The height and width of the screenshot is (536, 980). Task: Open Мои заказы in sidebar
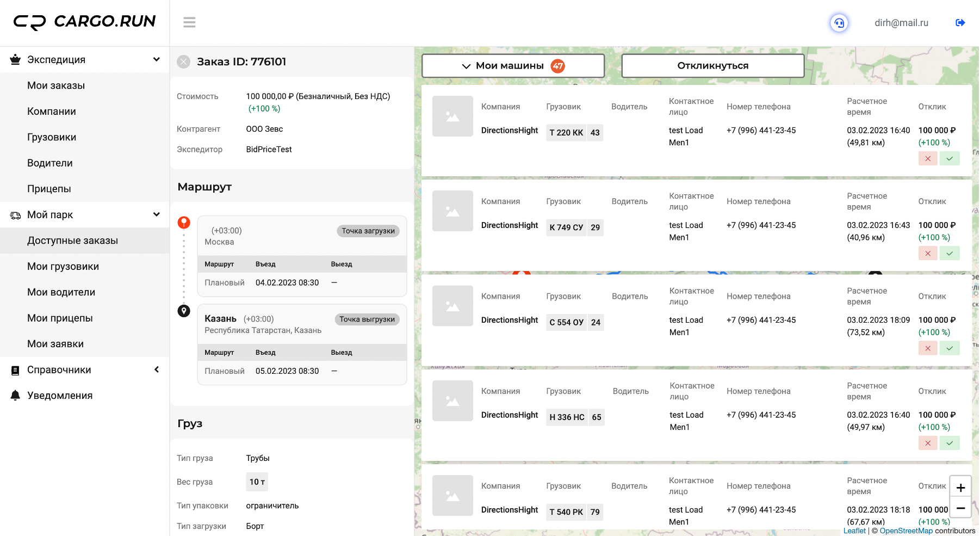[56, 85]
